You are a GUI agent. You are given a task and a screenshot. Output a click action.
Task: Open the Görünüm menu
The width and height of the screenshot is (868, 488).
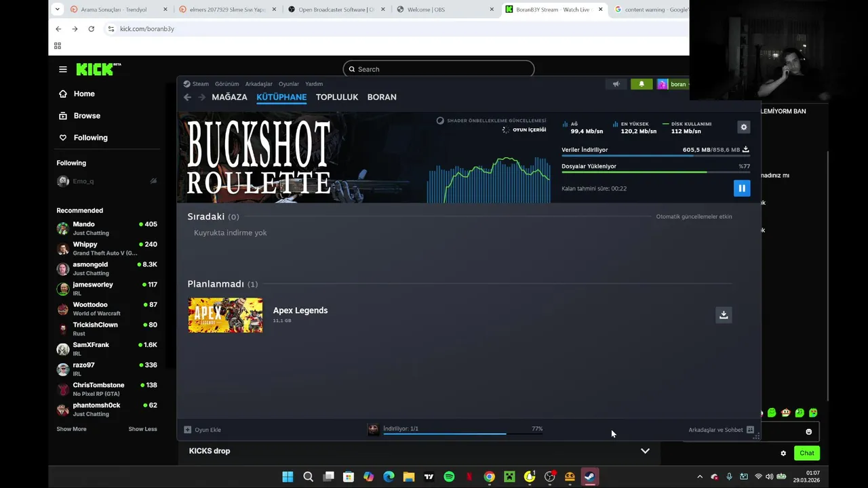click(227, 84)
